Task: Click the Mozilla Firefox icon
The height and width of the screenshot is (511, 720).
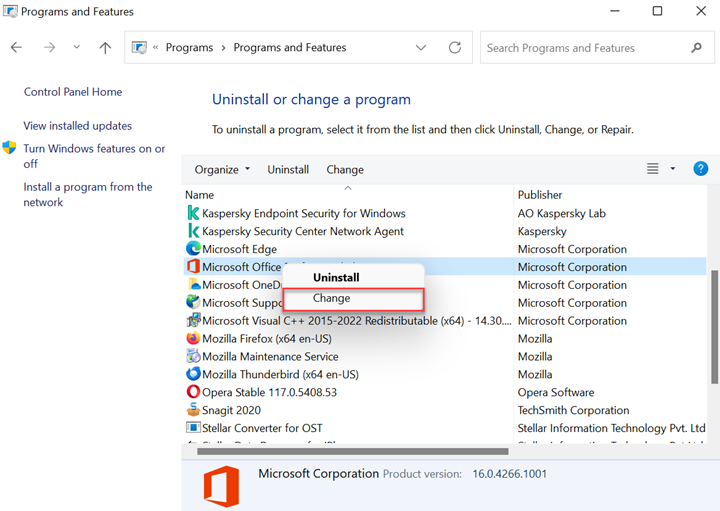Action: [193, 338]
